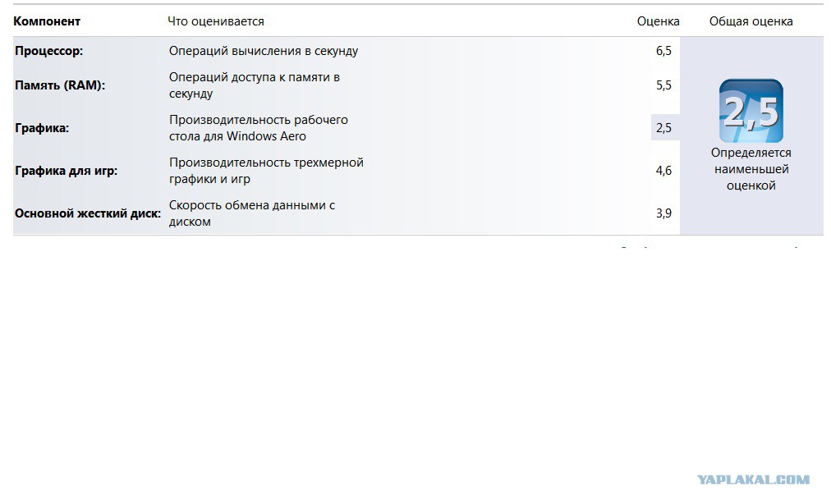Click the hard disk score 3,9
831x504 pixels.
pos(663,213)
